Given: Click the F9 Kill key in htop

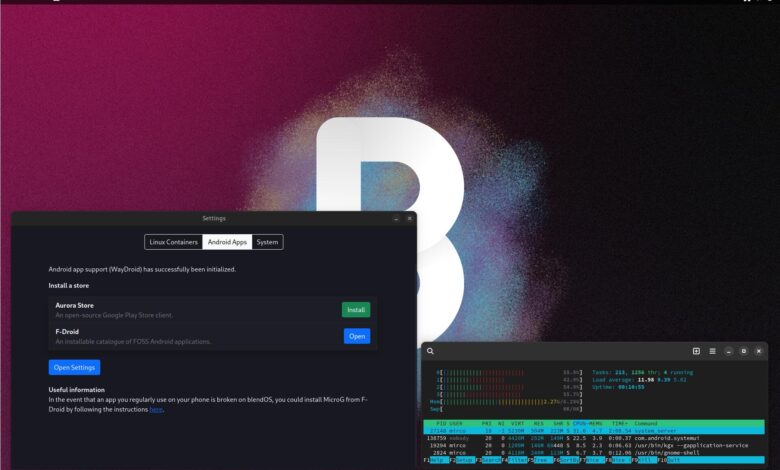Looking at the screenshot, I should (x=644, y=460).
